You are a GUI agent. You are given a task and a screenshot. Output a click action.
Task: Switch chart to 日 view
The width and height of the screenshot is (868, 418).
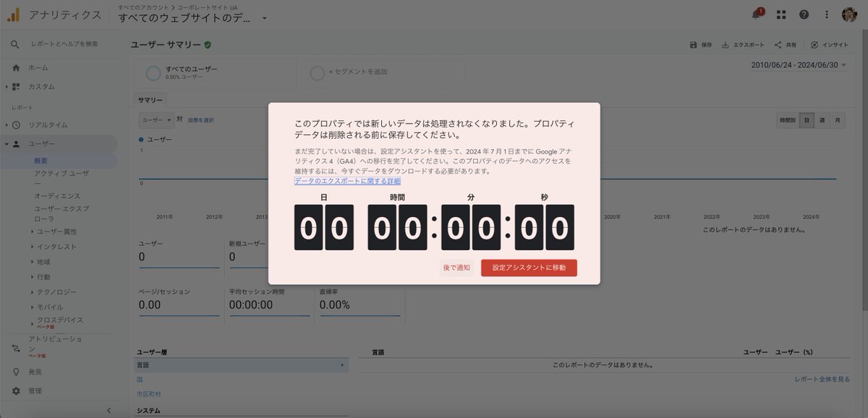click(807, 120)
